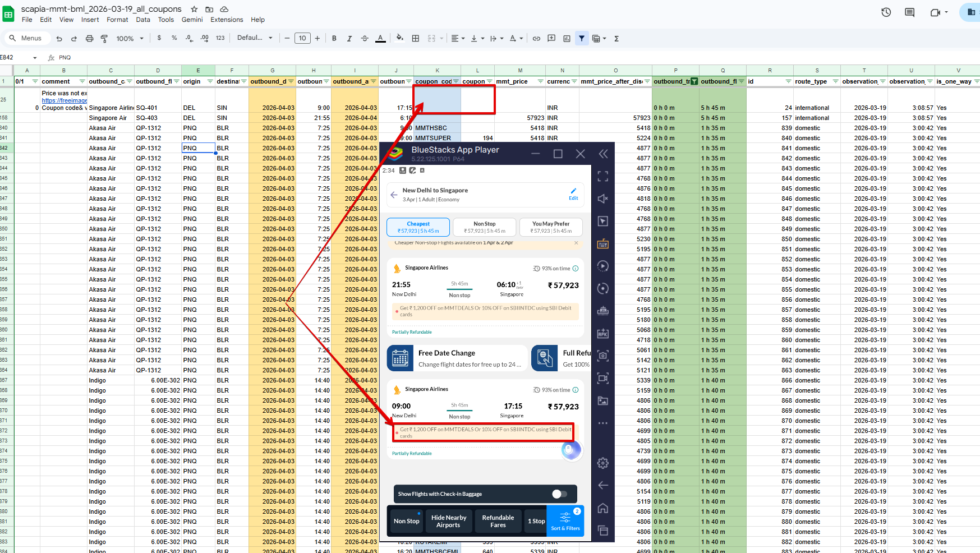
Task: Open the freeimage link in comment cell
Action: pos(65,100)
